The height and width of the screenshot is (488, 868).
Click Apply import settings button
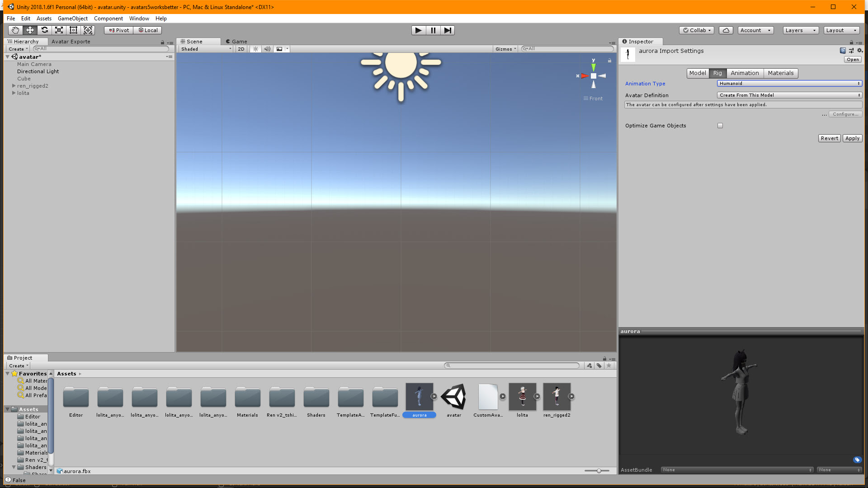tap(852, 138)
